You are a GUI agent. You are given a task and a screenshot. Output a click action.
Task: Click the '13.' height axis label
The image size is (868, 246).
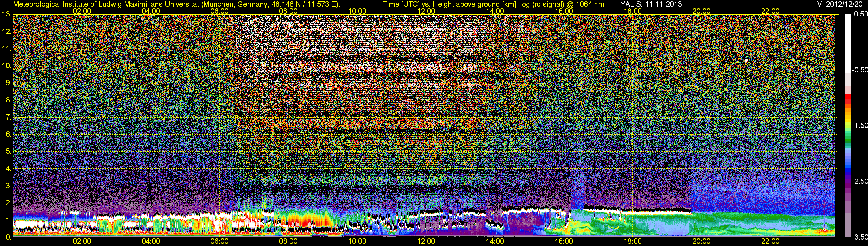coord(6,14)
